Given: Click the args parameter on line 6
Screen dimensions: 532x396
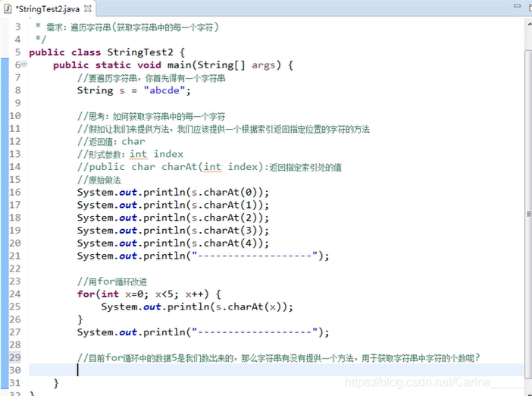Looking at the screenshot, I should coord(263,65).
